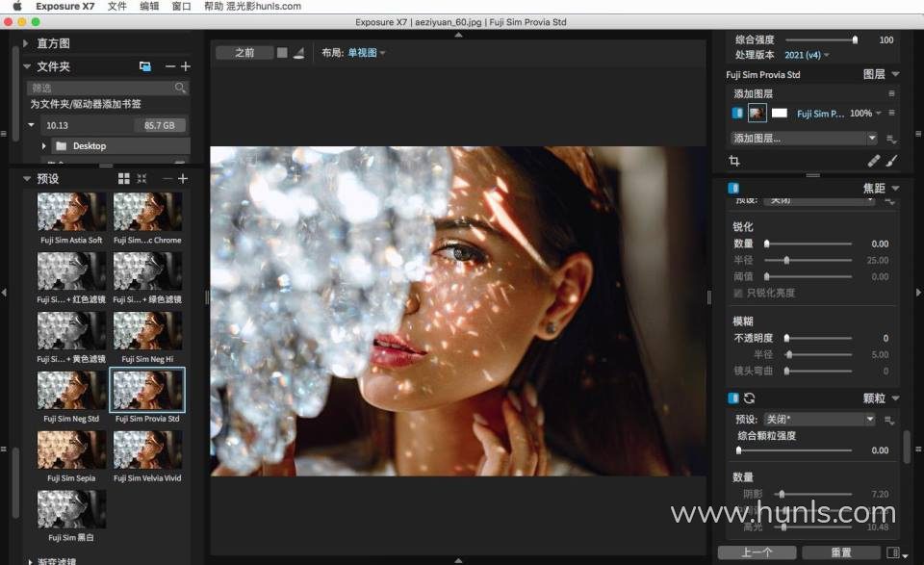Click the diagonal split icon in top toolbar
Viewport: 924px width, 565px height.
click(x=298, y=53)
